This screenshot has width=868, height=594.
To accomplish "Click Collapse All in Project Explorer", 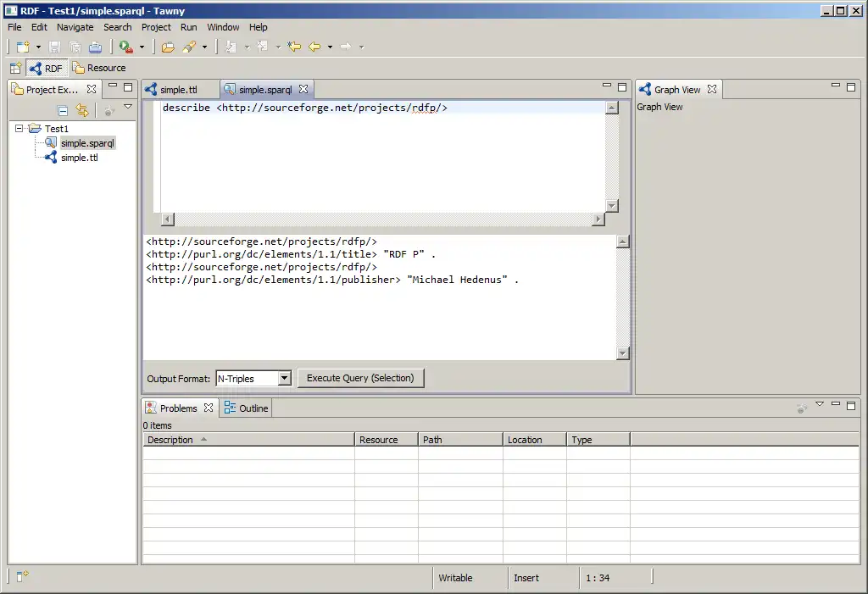I will 63,111.
